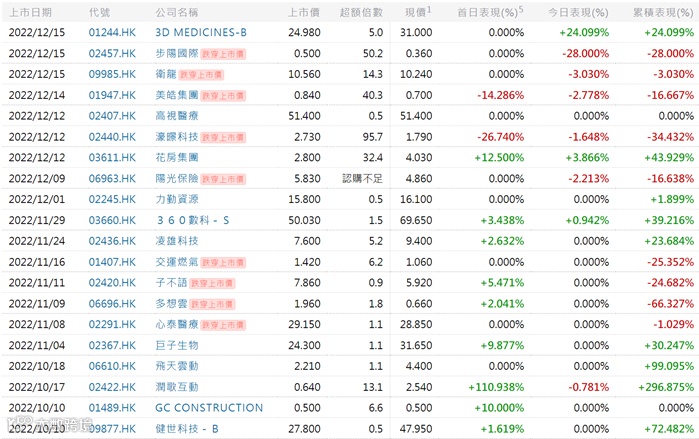Click the 2022/12/14 listing date
Screen dimensions: 699x439
(x=37, y=95)
